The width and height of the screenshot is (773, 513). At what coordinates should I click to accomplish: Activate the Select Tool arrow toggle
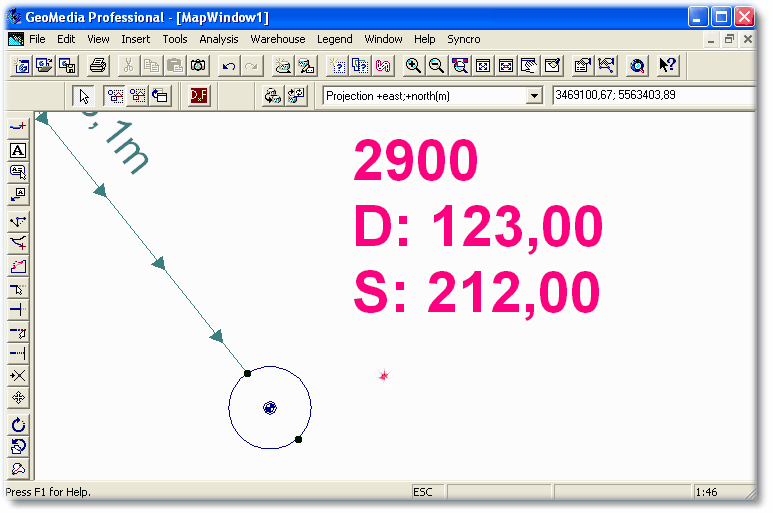pos(85,96)
